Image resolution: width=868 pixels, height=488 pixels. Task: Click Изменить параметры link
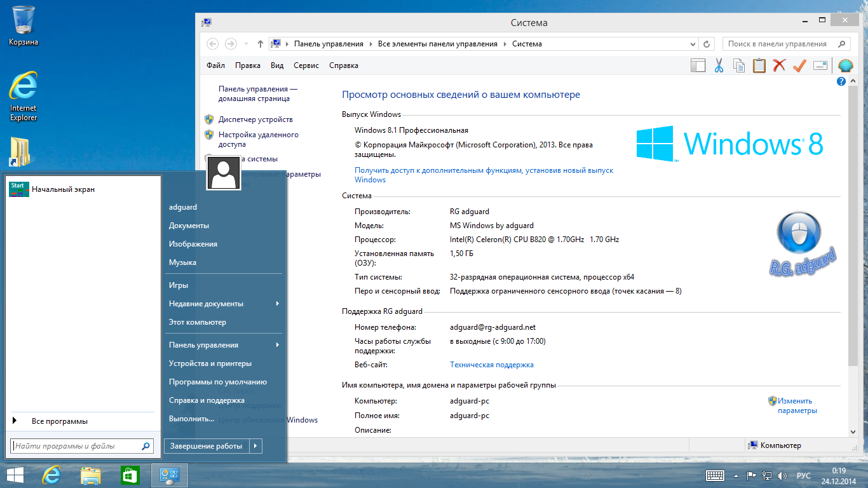[796, 405]
